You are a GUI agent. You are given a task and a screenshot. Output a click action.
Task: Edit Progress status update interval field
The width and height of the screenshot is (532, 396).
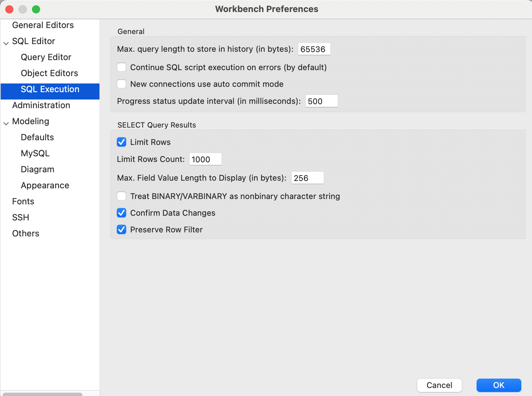[x=321, y=101]
